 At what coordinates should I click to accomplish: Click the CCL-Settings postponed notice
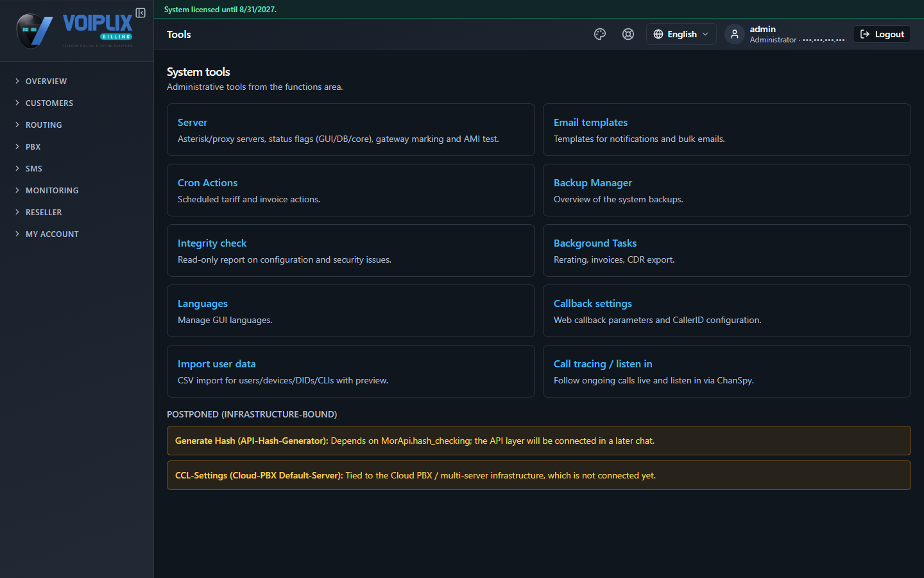[x=539, y=475]
